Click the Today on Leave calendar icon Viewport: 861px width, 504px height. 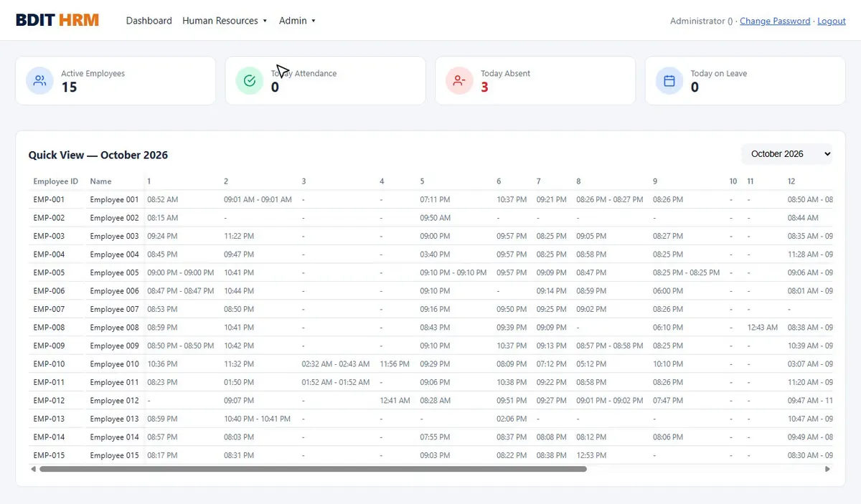(x=669, y=80)
